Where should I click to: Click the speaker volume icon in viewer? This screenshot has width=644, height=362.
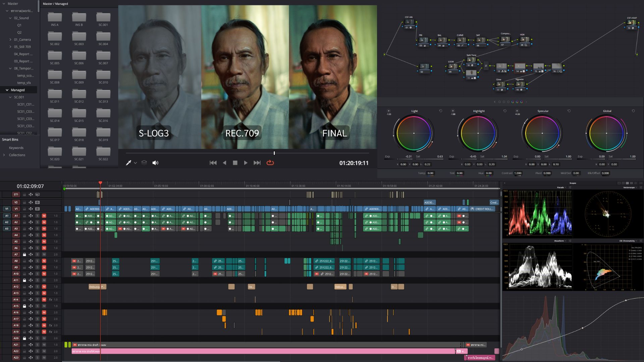click(155, 163)
